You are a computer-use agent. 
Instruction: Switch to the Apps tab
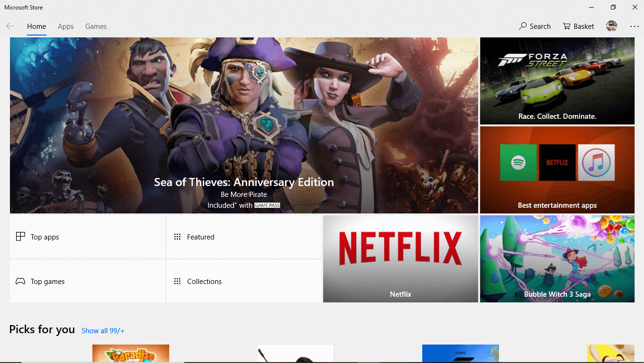66,27
